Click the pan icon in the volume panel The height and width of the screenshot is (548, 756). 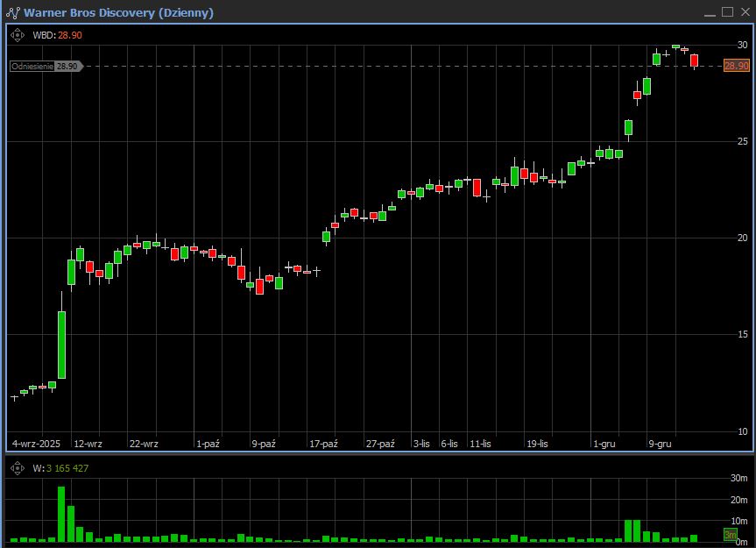(x=17, y=468)
